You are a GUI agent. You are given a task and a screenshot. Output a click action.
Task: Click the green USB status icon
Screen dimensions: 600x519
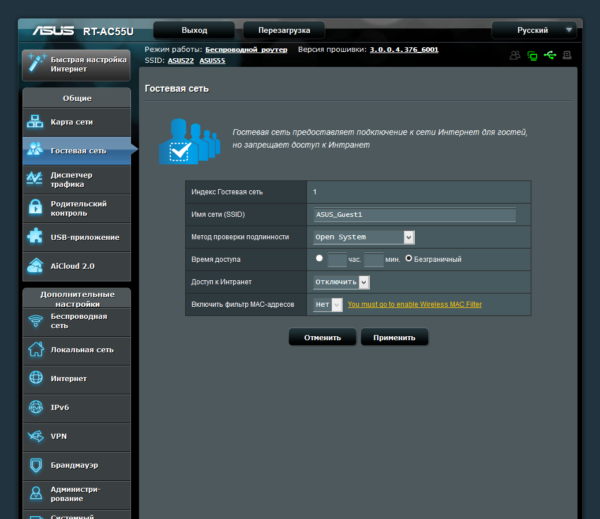click(x=550, y=55)
